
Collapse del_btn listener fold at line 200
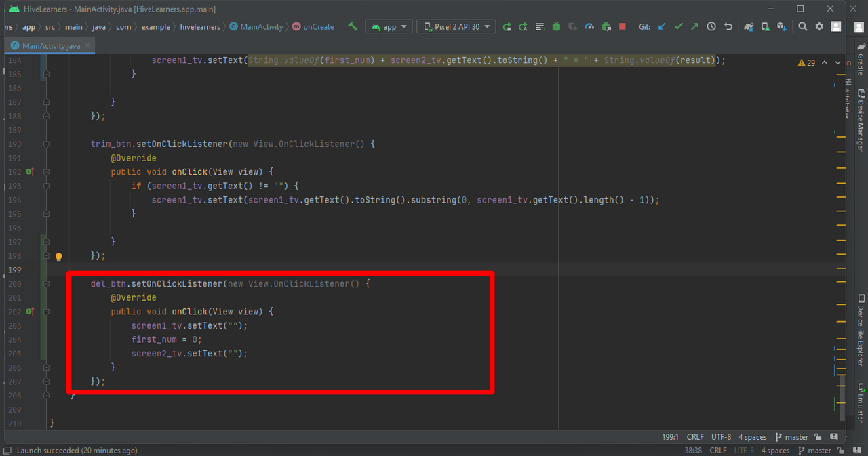pos(46,284)
